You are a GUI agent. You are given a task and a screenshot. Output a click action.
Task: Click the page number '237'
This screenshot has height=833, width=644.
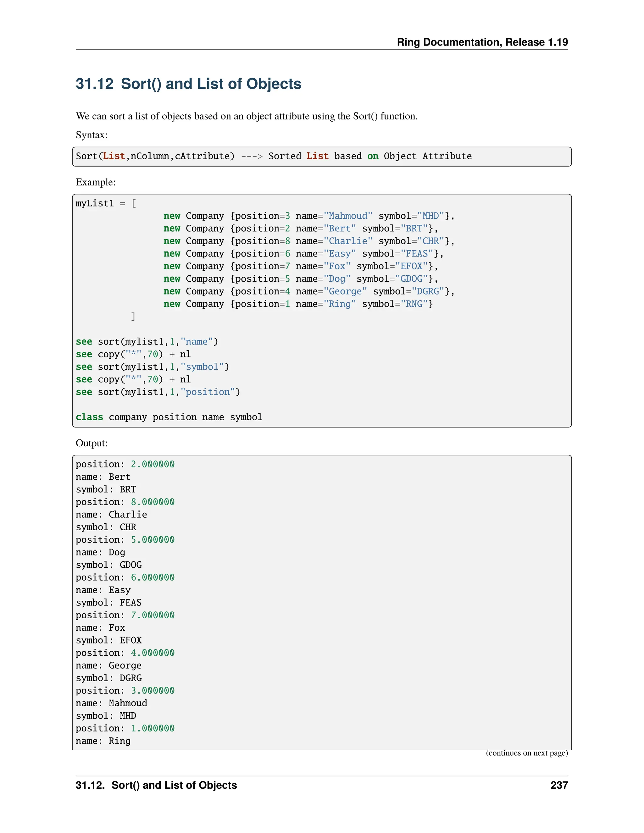[x=559, y=785]
